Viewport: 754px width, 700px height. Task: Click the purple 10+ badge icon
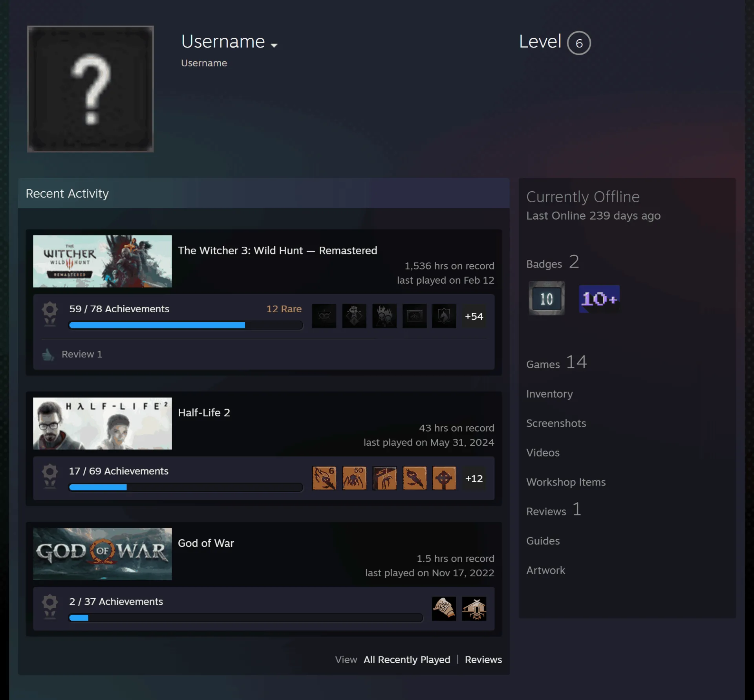tap(599, 299)
